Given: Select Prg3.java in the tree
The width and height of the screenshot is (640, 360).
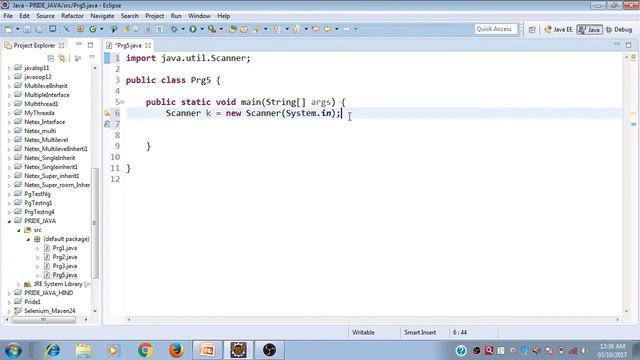Looking at the screenshot, I should point(64,266).
